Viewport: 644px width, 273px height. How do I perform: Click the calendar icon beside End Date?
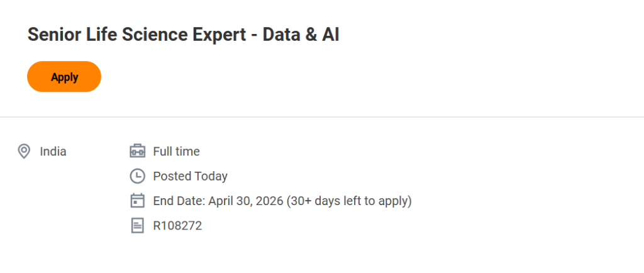[137, 201]
